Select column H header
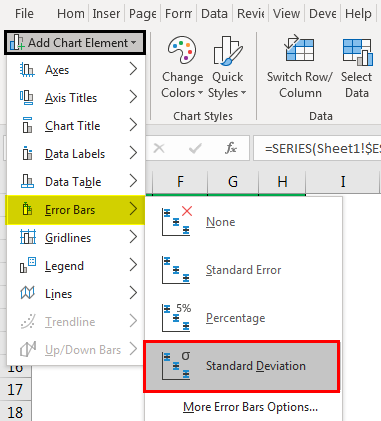This screenshot has height=421, width=381. (x=282, y=182)
